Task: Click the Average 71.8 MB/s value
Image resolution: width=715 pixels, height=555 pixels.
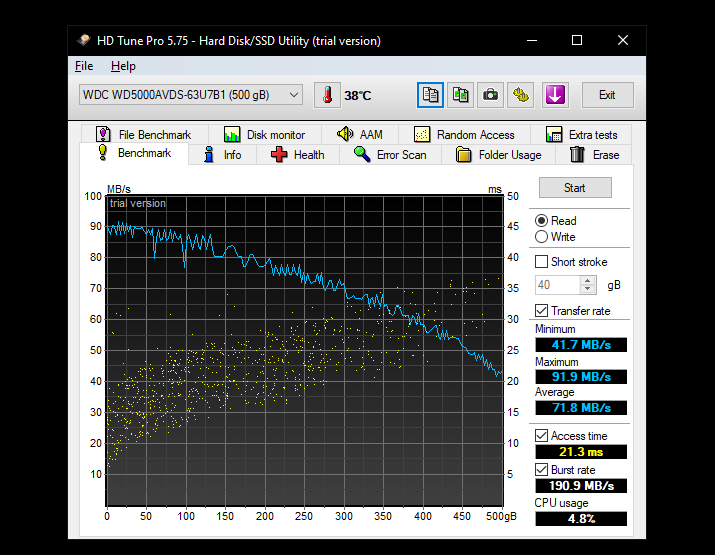Action: [x=581, y=408]
